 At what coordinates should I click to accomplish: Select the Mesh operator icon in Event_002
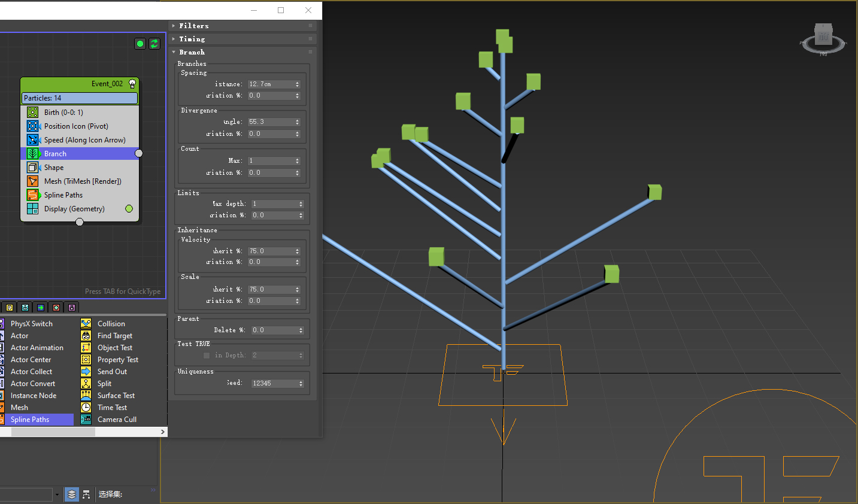[x=32, y=181]
